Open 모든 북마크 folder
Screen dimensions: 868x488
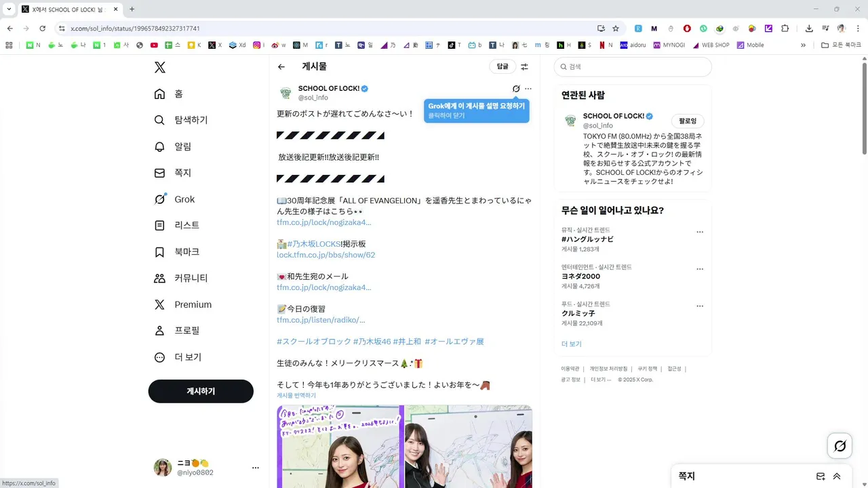point(840,45)
